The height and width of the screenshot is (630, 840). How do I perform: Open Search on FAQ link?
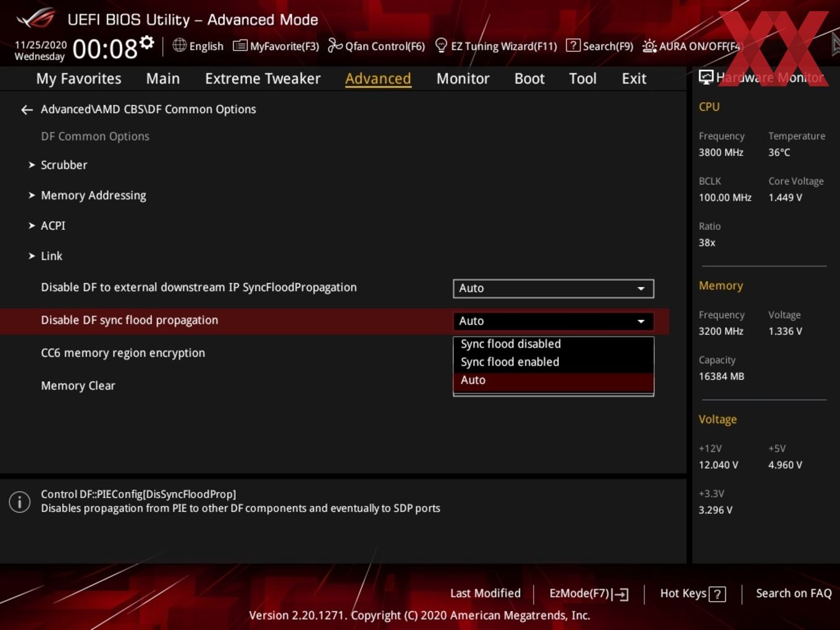point(794,594)
